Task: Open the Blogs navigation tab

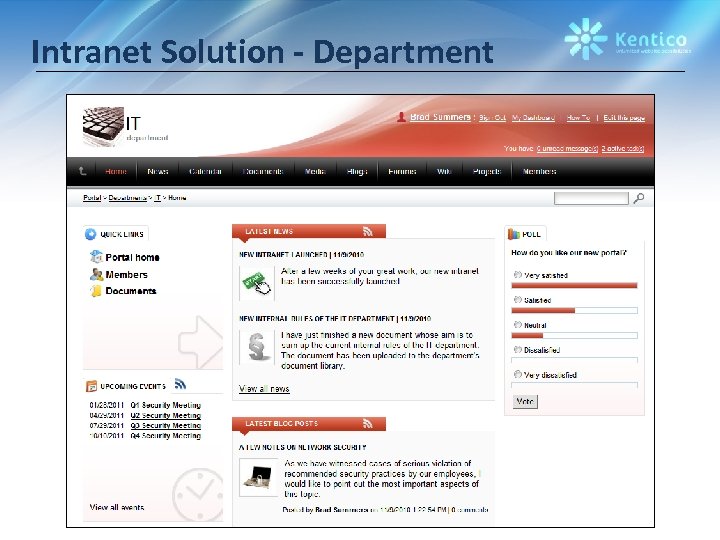Action: [357, 171]
